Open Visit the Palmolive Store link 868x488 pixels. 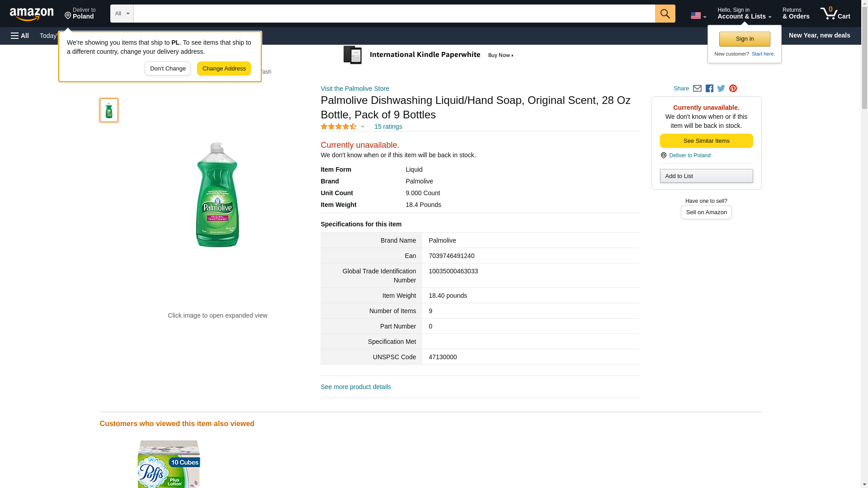pyautogui.click(x=355, y=89)
